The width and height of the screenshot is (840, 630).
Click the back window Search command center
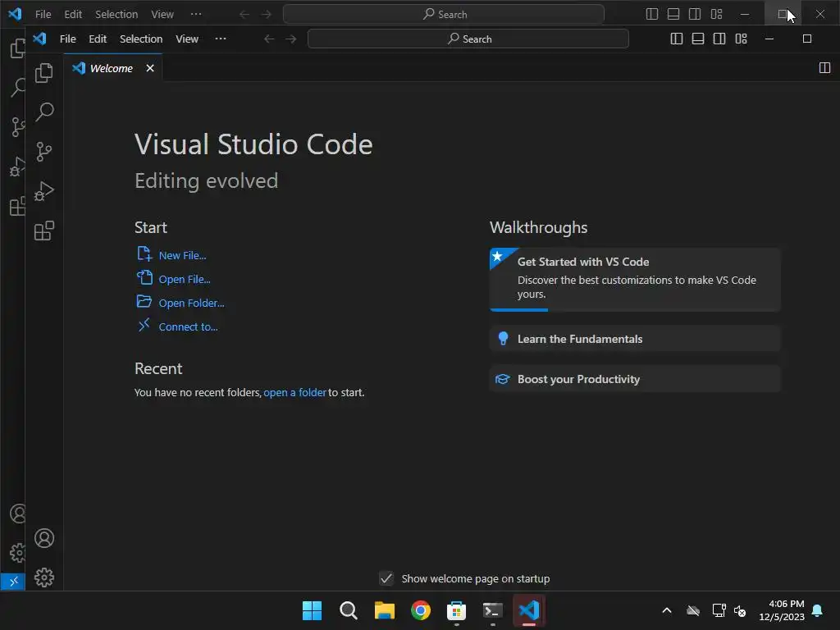[x=444, y=14]
